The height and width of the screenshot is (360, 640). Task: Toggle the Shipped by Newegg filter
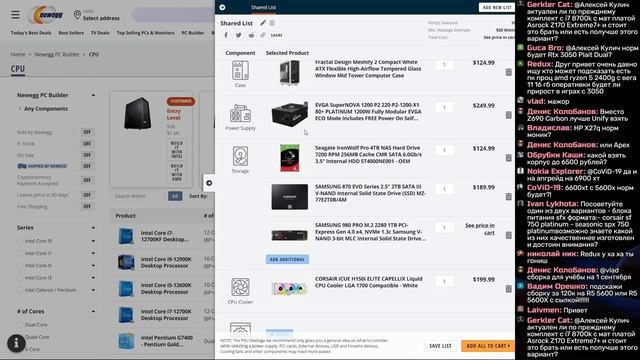point(87,166)
